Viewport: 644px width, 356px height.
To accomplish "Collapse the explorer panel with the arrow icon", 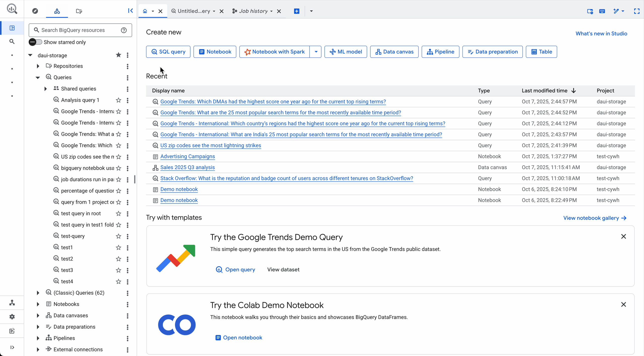I will [x=130, y=11].
